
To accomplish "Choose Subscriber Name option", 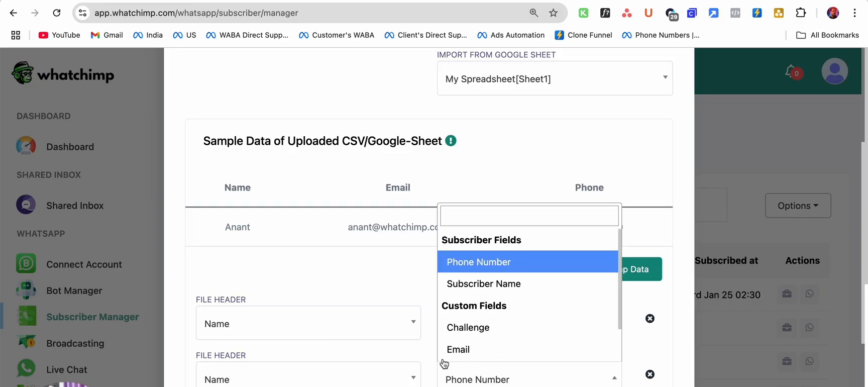I will [x=527, y=284].
